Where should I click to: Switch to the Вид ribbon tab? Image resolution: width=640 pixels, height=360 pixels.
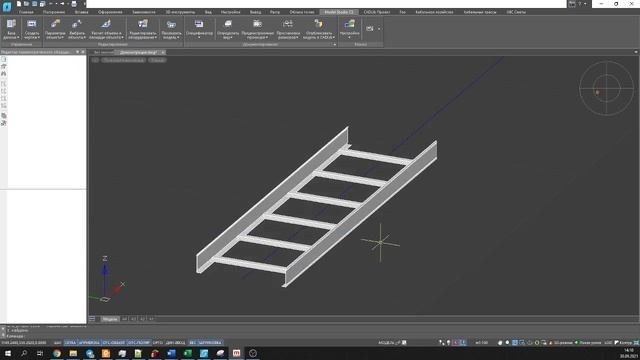click(x=208, y=12)
